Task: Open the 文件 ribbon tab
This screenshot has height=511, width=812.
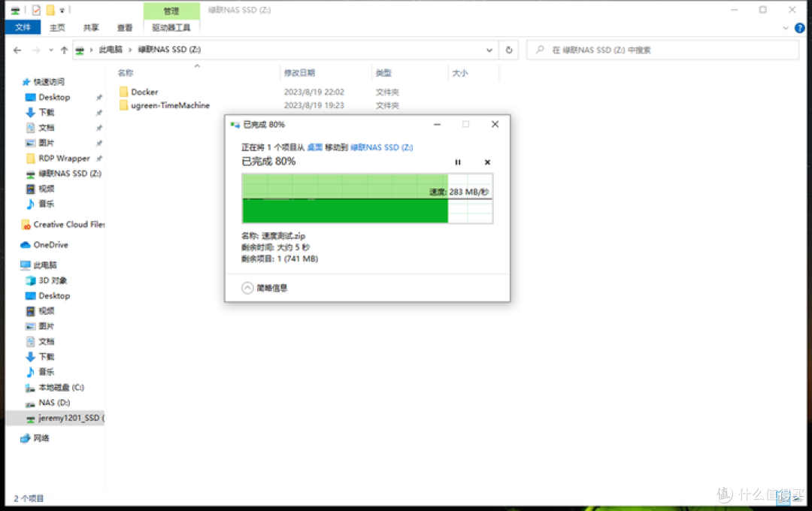Action: tap(23, 28)
